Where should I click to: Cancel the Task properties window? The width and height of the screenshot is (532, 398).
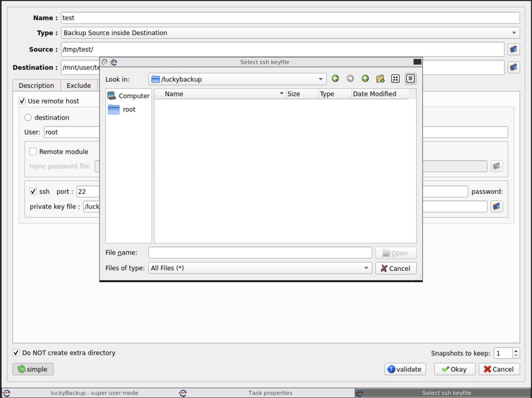pos(499,369)
